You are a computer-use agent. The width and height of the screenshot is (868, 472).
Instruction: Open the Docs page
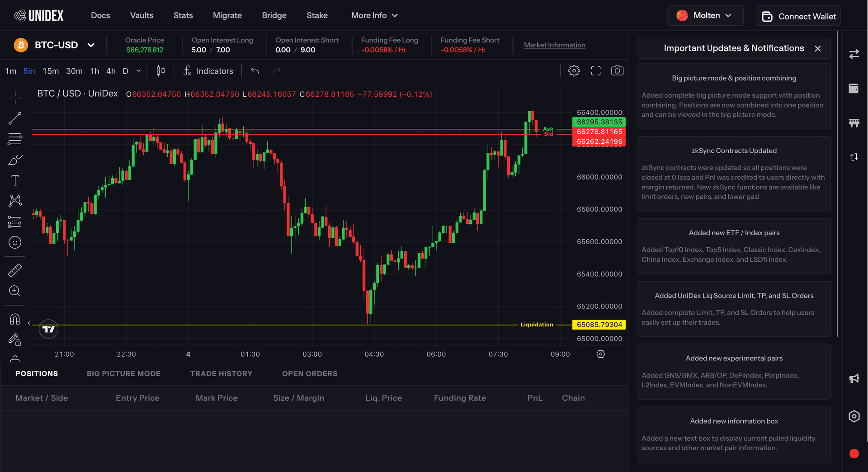point(100,15)
